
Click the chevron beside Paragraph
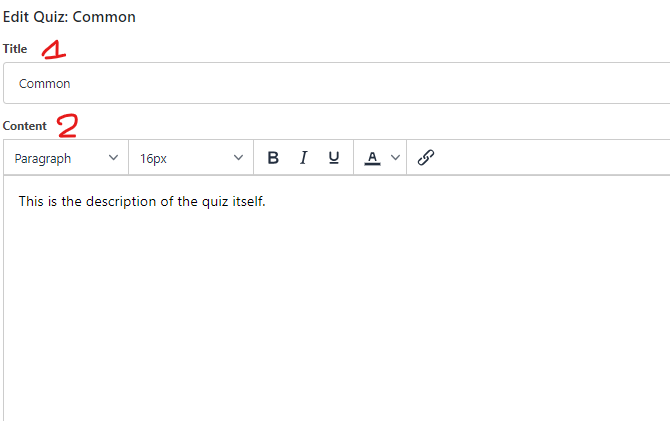click(x=113, y=158)
